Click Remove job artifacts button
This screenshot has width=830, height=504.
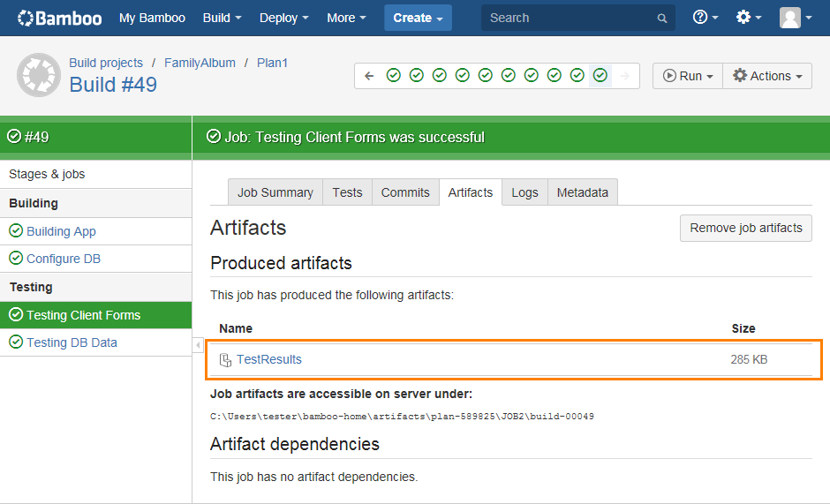pos(745,228)
